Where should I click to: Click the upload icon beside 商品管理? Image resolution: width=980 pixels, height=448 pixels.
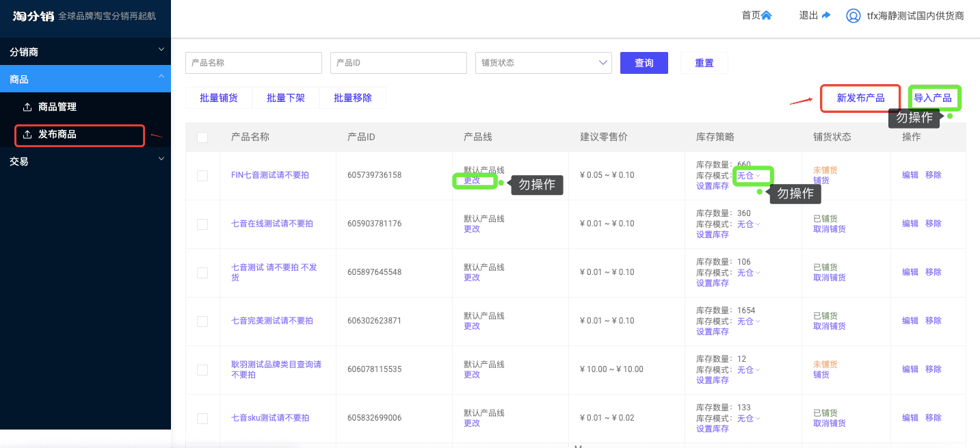[27, 107]
